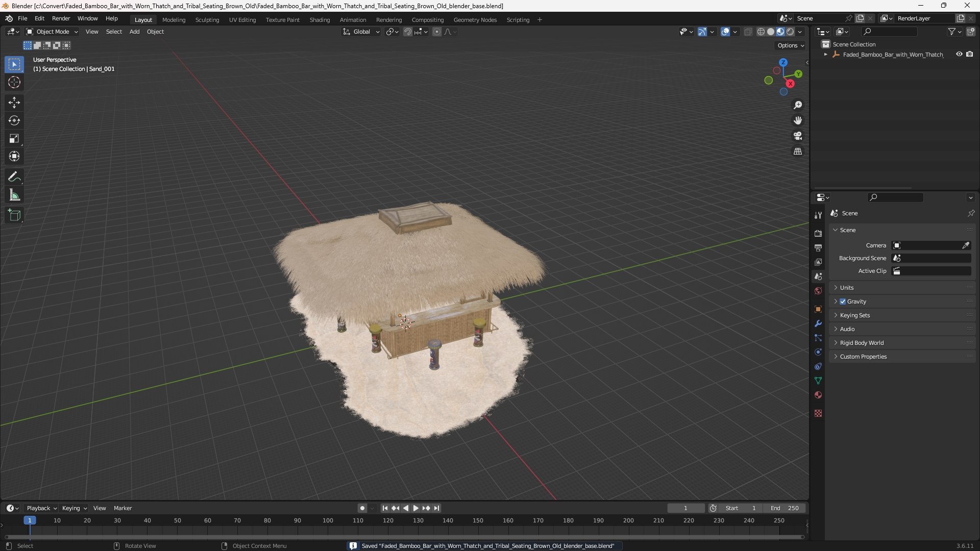Switch to rendered shading

[790, 32]
